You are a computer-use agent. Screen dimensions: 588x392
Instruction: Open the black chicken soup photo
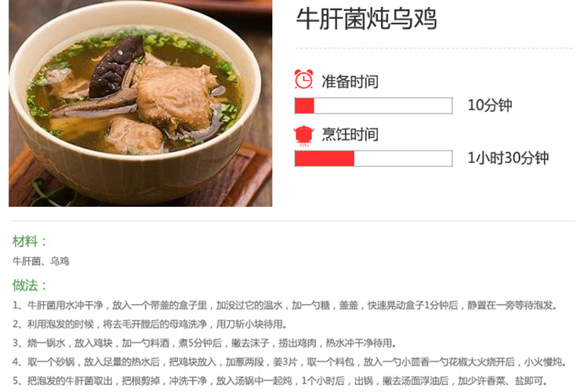point(140,103)
